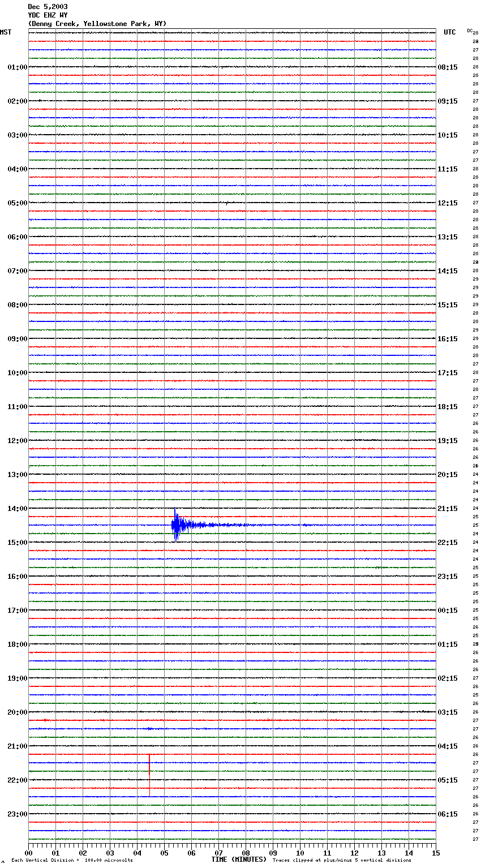Select the "15:00" MST time label
The image size is (481, 868).
click(18, 543)
